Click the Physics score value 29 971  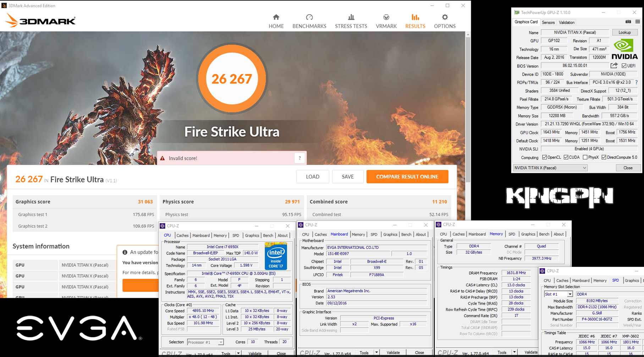(292, 202)
